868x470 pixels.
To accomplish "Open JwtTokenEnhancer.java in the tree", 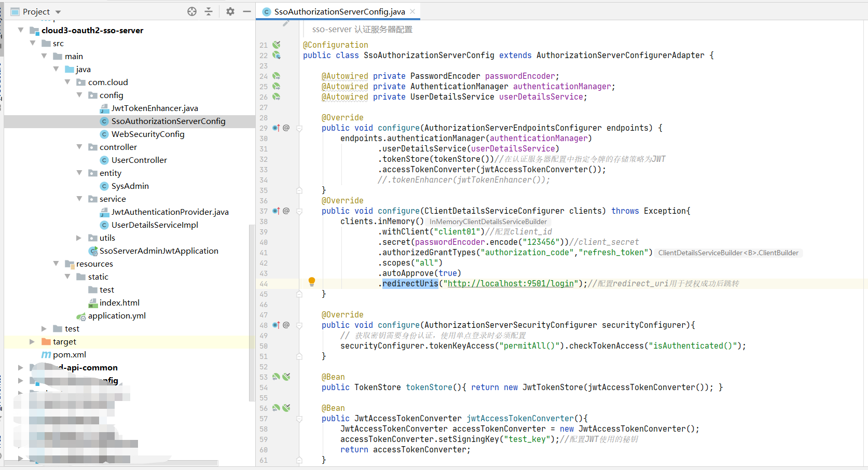I will pos(155,108).
